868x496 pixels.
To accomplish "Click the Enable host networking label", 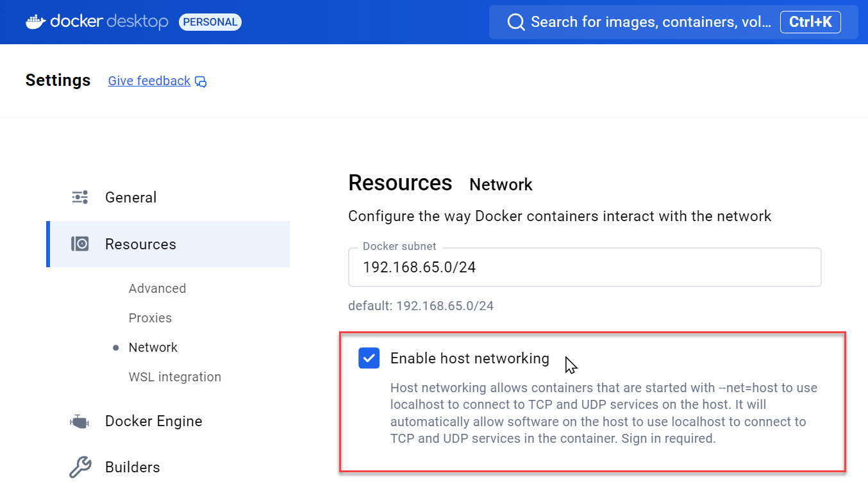I will [470, 358].
